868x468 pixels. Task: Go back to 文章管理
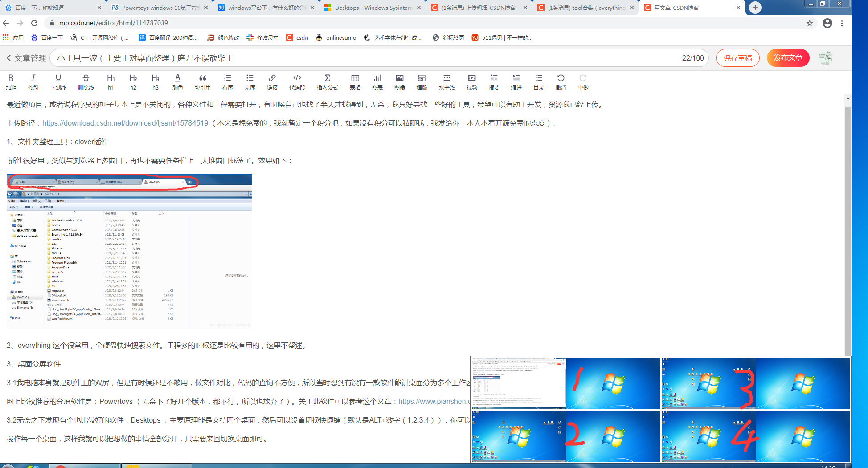[x=26, y=58]
